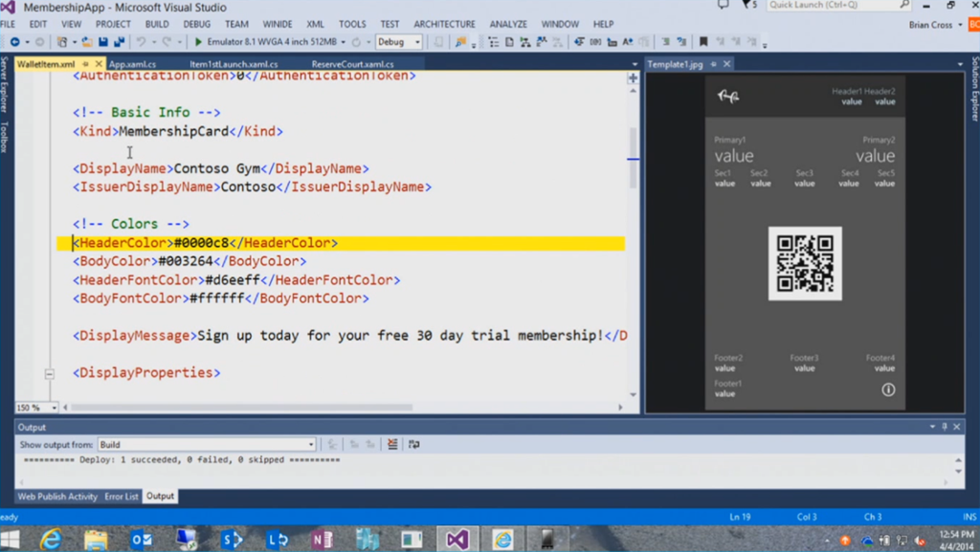
Task: Open the Solution Explorer side panel
Action: click(x=975, y=89)
